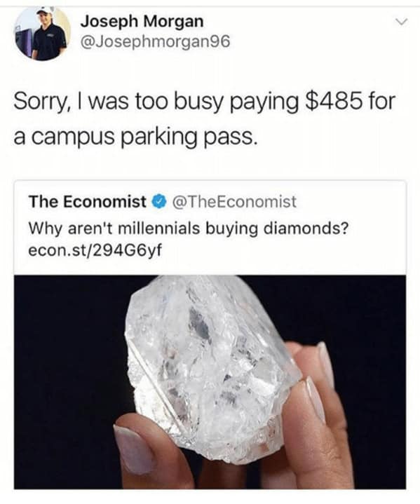Open the @Josephmorgan96 handle
420x504 pixels.
(156, 41)
